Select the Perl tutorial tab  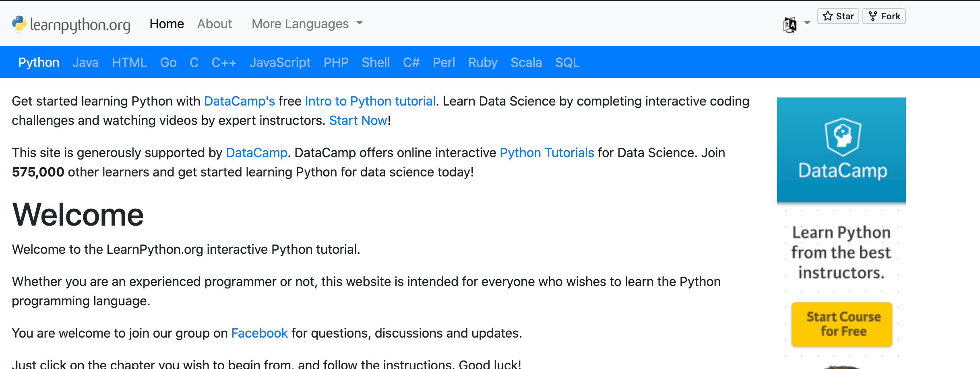(x=444, y=62)
